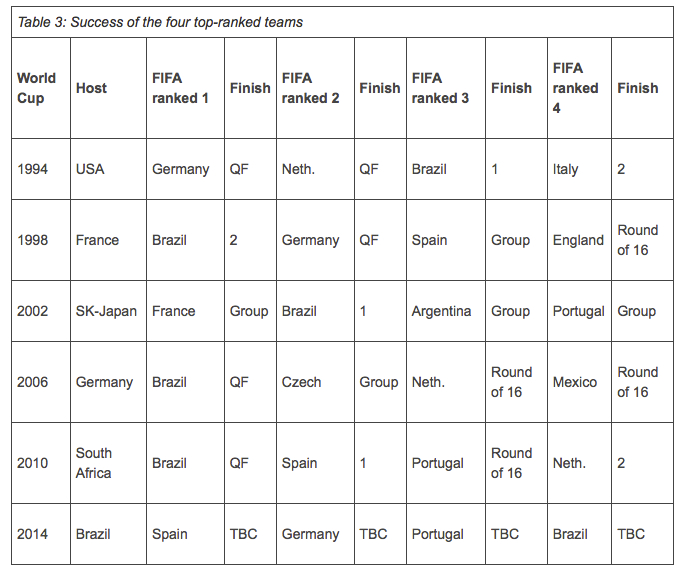Viewport: 685px width, 575px height.
Task: Click the 'FIFA ranked 4' header cell
Action: pos(579,88)
